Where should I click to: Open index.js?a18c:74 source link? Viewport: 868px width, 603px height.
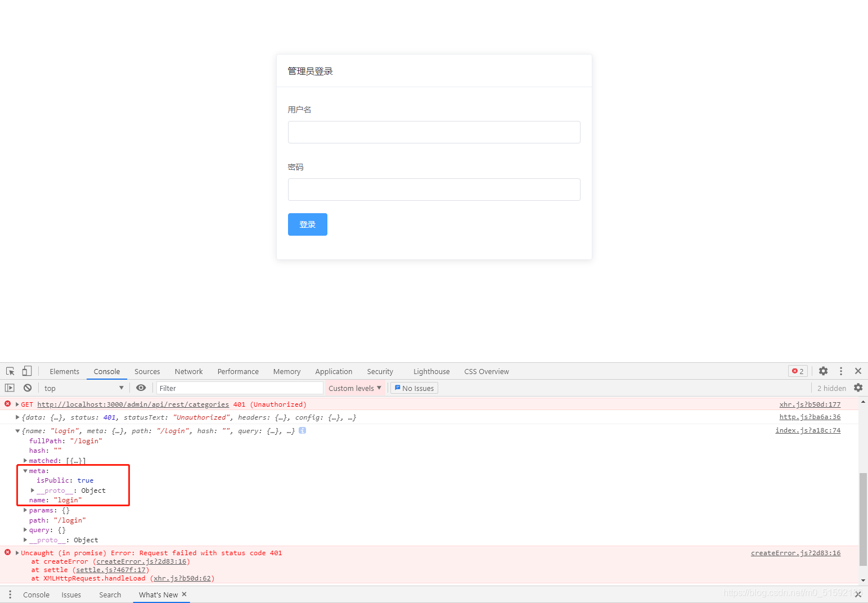click(808, 430)
